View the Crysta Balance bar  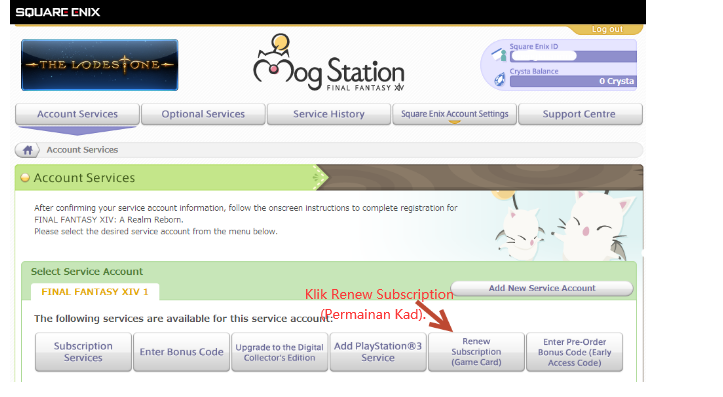coord(573,81)
